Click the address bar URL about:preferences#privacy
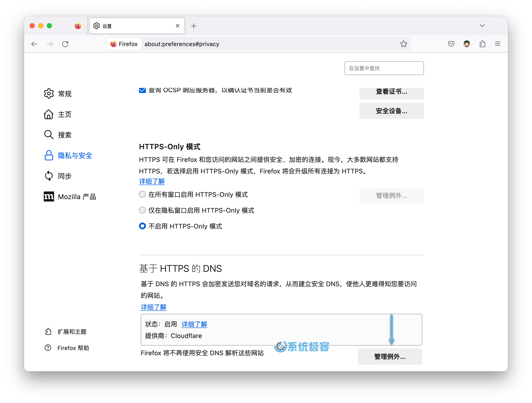This screenshot has width=532, height=403. pos(182,44)
